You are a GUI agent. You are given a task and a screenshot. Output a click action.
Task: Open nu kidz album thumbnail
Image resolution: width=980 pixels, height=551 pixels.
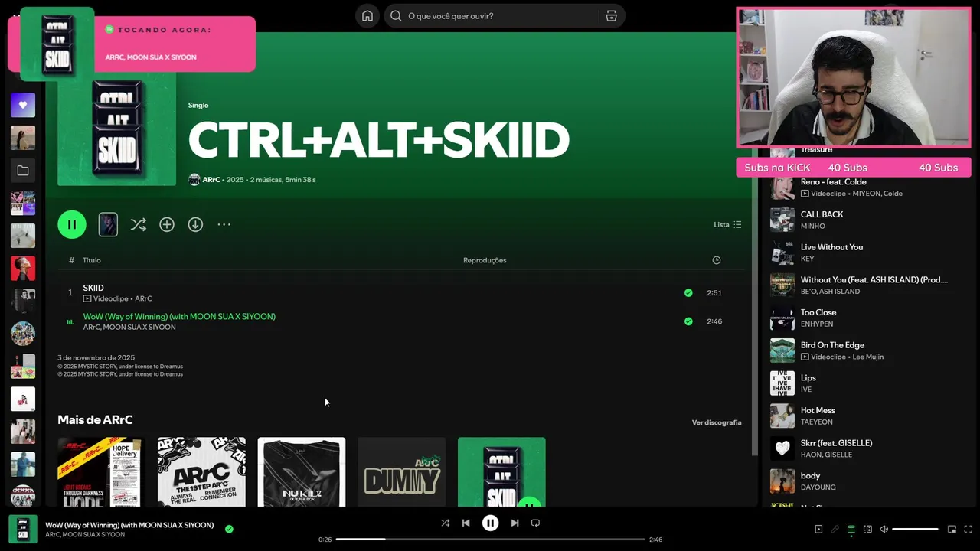click(302, 472)
